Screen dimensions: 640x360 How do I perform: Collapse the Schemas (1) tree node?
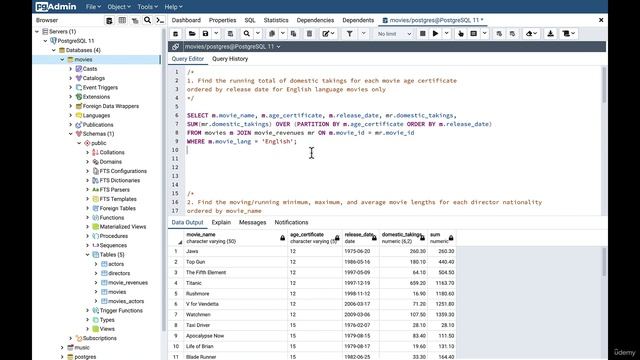click(x=71, y=134)
